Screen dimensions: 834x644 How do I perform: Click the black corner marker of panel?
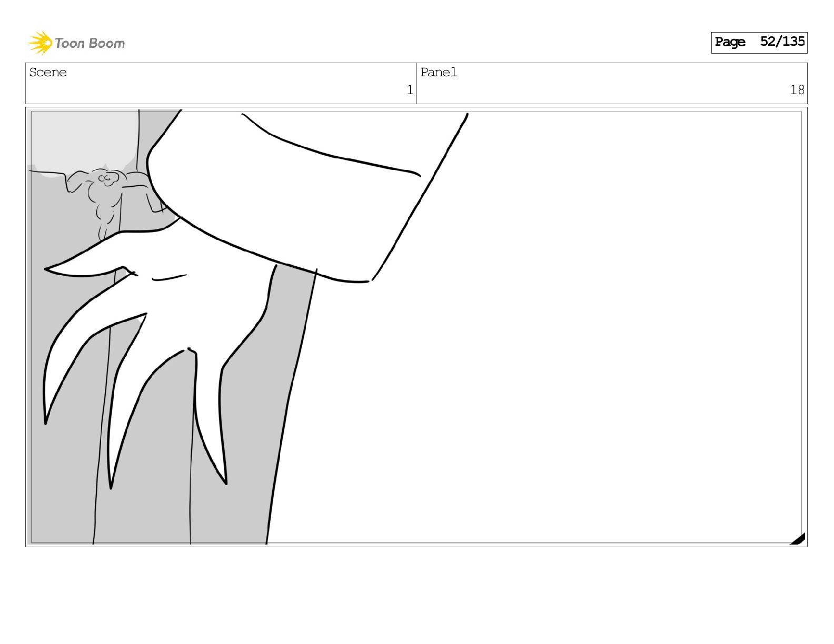coord(798,539)
